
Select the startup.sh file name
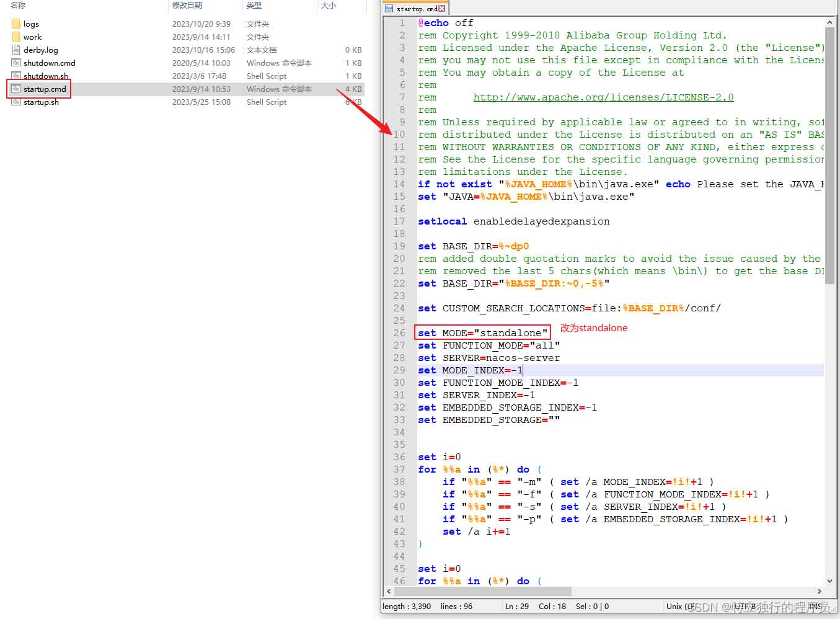[41, 102]
